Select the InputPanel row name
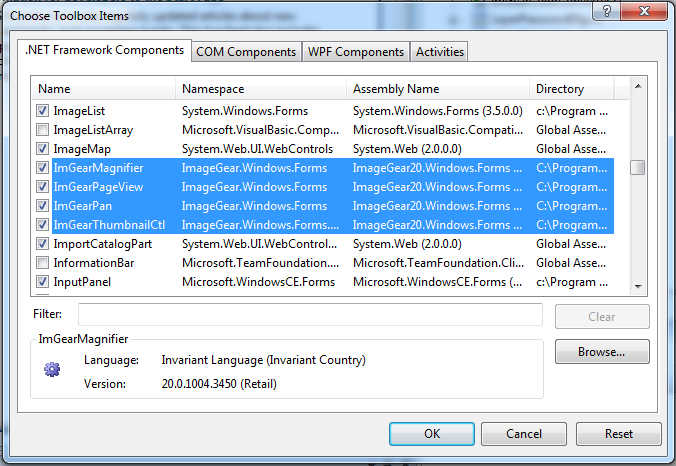Screen dimensions: 676x466 point(82,282)
